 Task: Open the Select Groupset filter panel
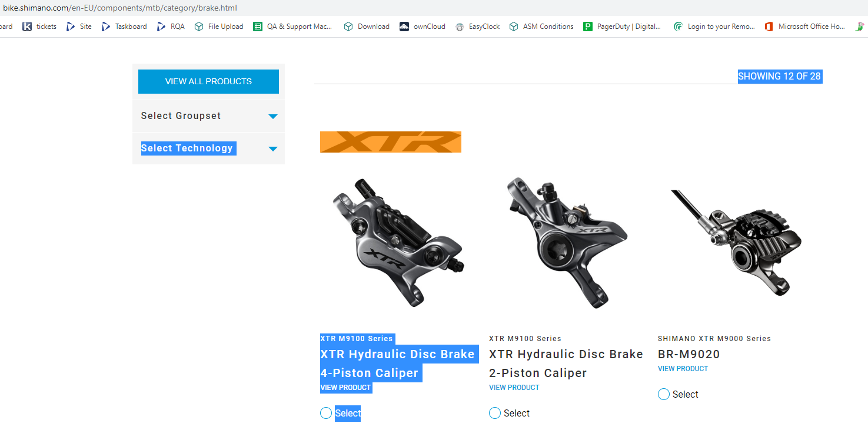(208, 116)
